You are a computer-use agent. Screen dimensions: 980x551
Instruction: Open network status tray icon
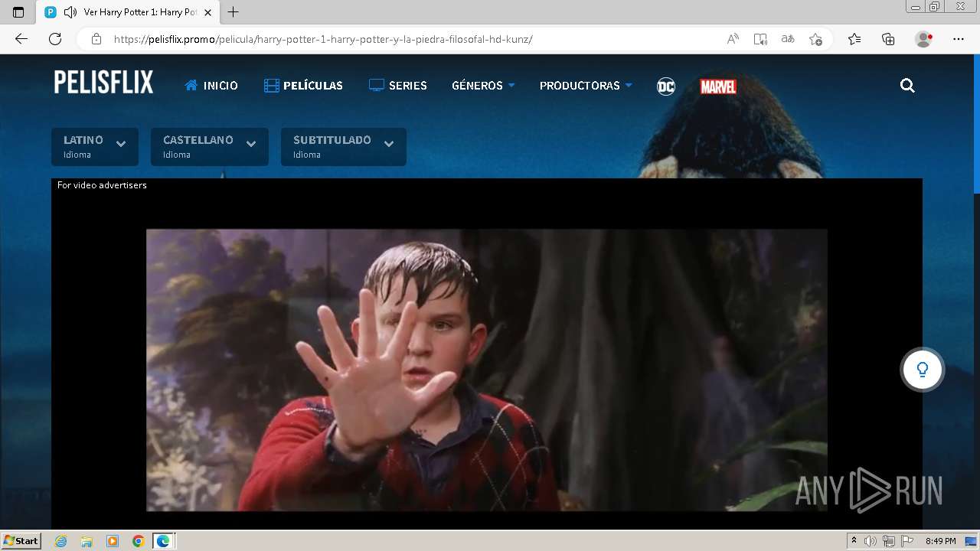(x=889, y=541)
